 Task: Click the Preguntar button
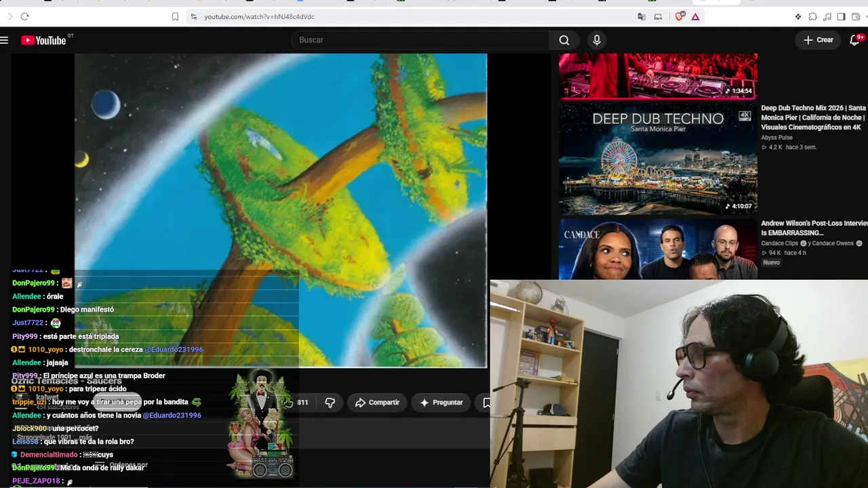coord(441,403)
